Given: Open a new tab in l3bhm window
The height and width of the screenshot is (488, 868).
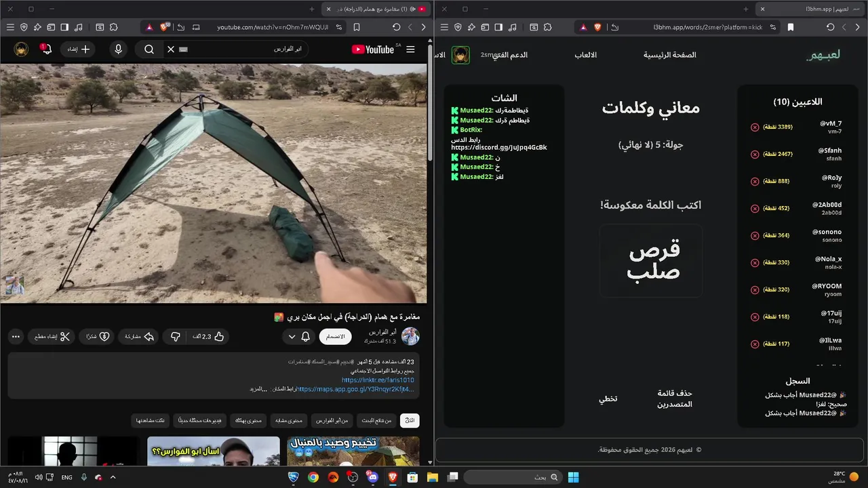Looking at the screenshot, I should click(746, 9).
